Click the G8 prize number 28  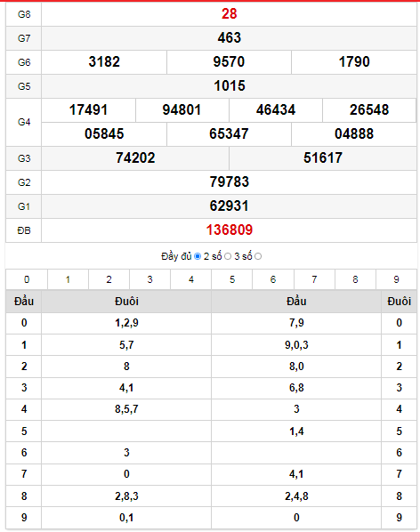pos(230,14)
